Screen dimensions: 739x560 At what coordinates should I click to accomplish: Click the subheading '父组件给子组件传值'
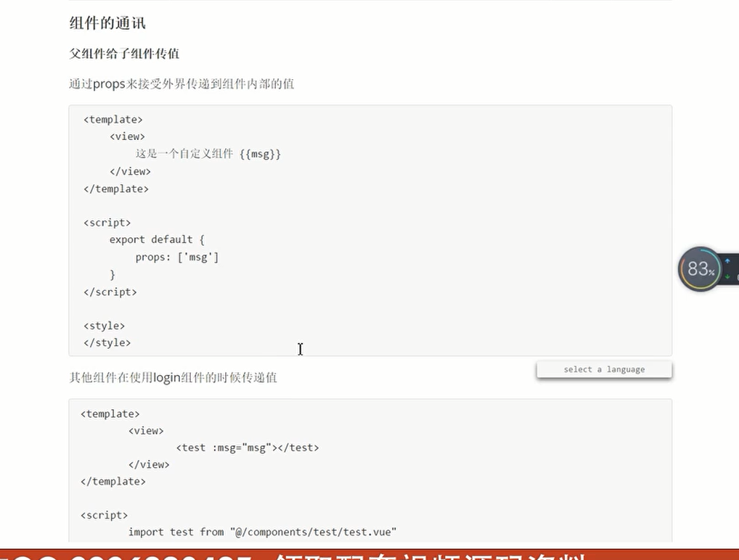tap(124, 54)
